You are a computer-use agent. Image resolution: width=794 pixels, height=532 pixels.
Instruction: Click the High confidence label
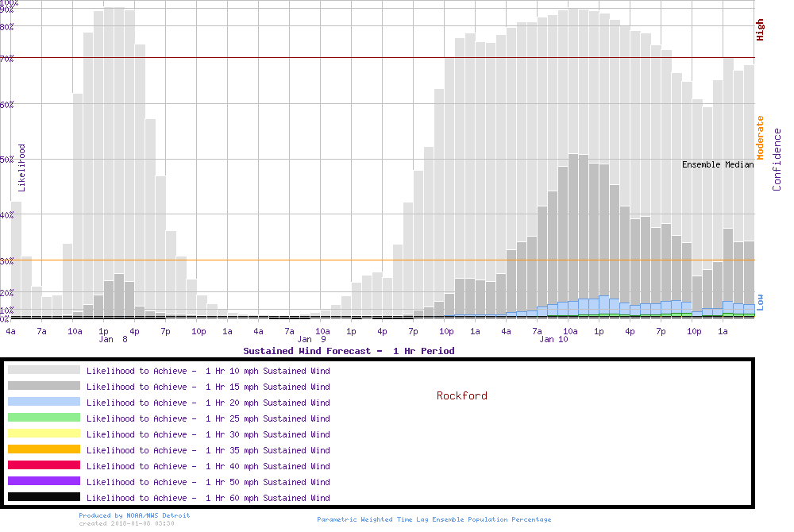pos(760,30)
